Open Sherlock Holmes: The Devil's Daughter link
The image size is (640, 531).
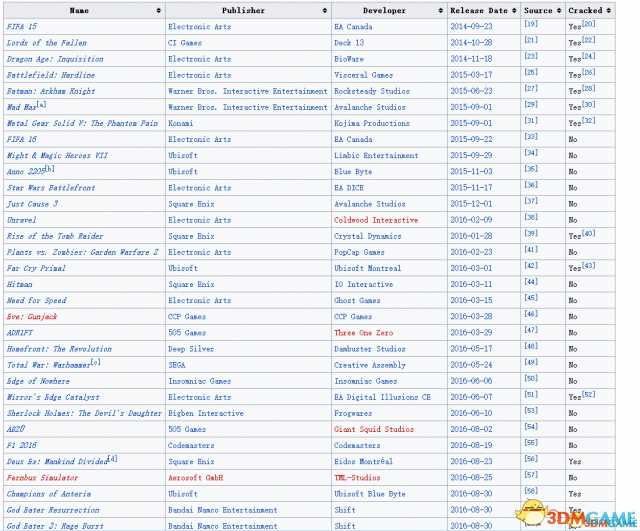[x=84, y=412]
